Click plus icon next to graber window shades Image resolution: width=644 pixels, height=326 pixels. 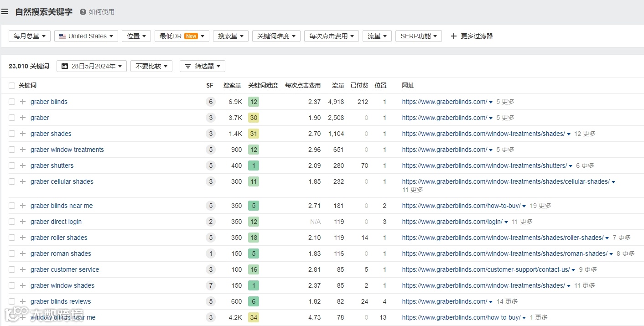point(23,285)
